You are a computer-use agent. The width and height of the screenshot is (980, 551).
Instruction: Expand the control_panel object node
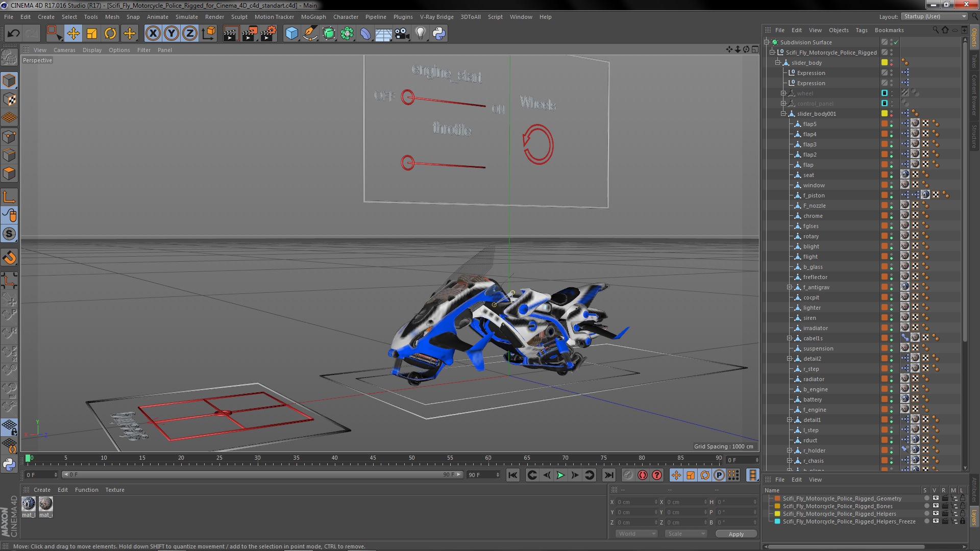[783, 104]
